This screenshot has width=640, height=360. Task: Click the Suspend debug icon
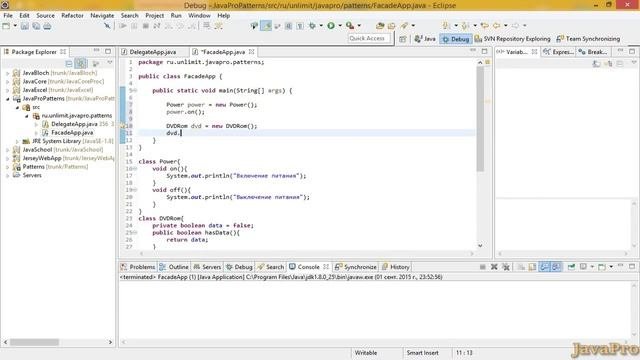[x=134, y=26]
